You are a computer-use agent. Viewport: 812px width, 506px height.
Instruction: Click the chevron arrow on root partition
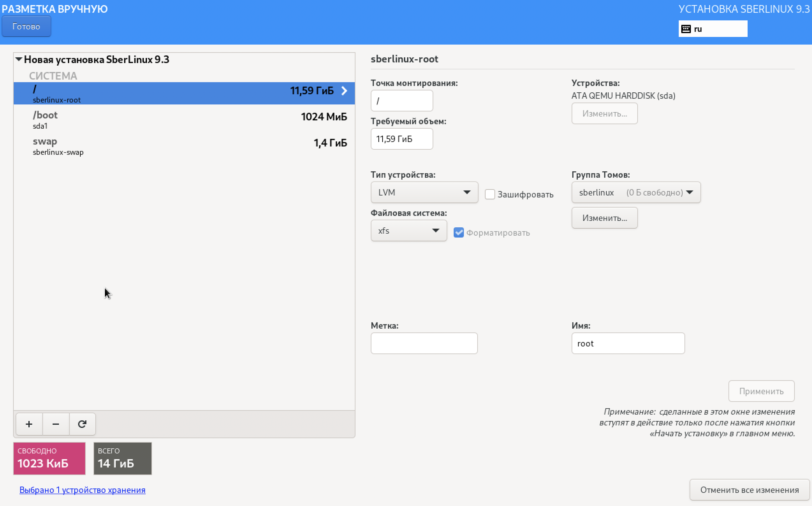click(x=344, y=91)
